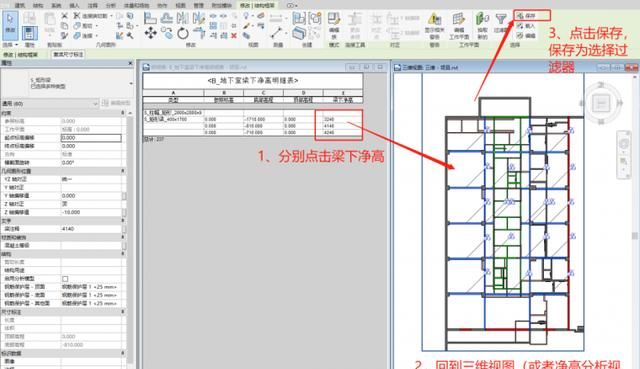Viewport: 640px width, 369px height.
Task: Toggle the Enable Analytical Model checkbox
Action: tap(65, 279)
